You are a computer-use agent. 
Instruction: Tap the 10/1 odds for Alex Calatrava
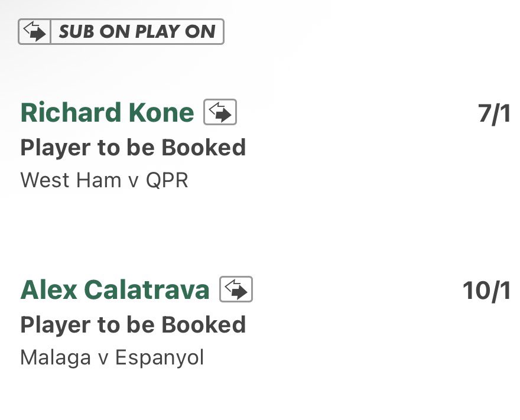(486, 291)
